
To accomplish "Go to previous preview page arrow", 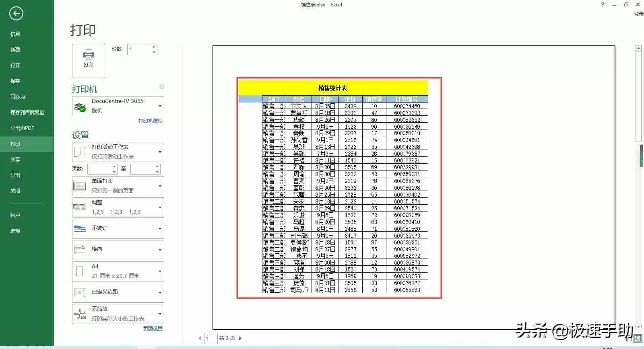I will 200,338.
